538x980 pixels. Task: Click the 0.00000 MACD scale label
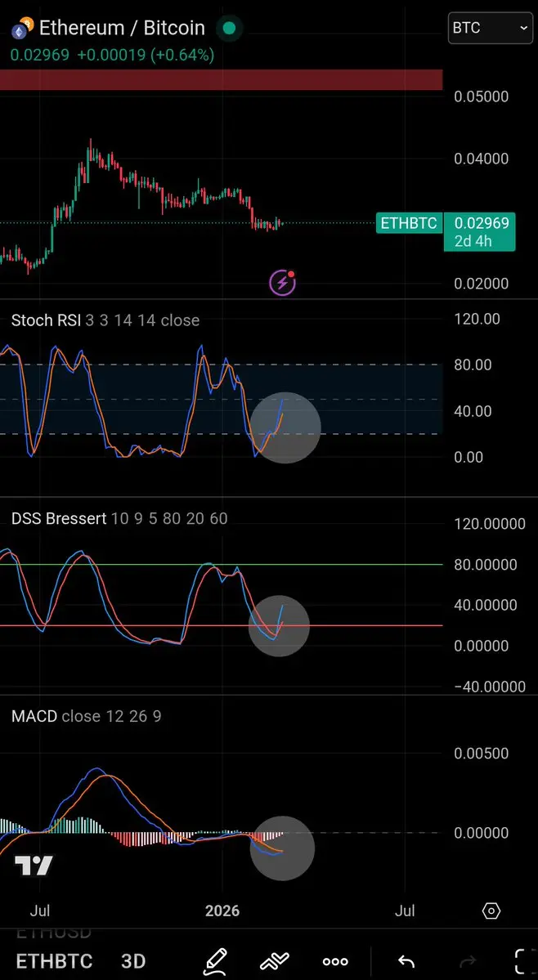point(481,833)
